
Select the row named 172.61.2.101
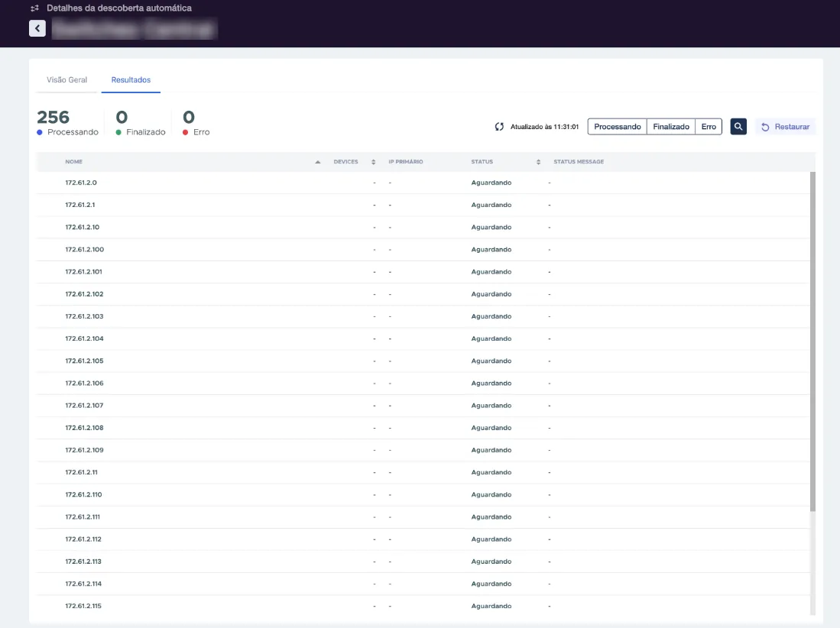[x=423, y=272]
